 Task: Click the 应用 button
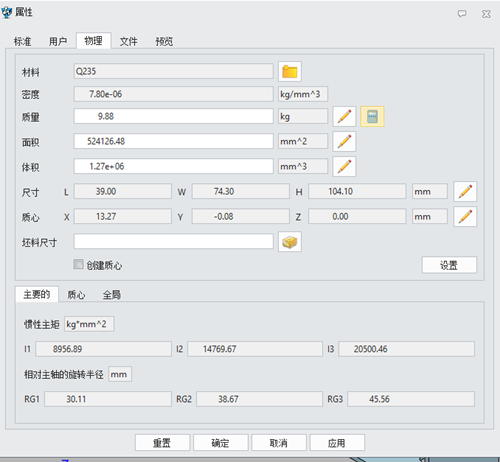pyautogui.click(x=337, y=443)
